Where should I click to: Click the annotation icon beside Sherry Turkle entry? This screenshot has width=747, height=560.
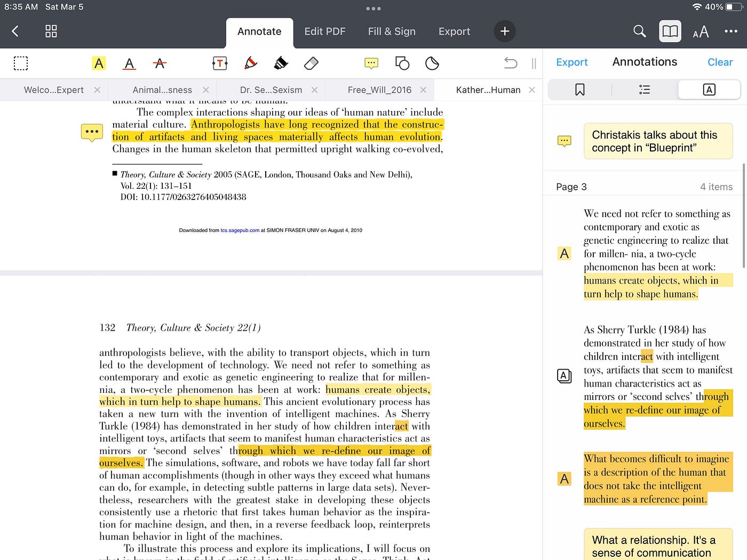click(x=564, y=377)
